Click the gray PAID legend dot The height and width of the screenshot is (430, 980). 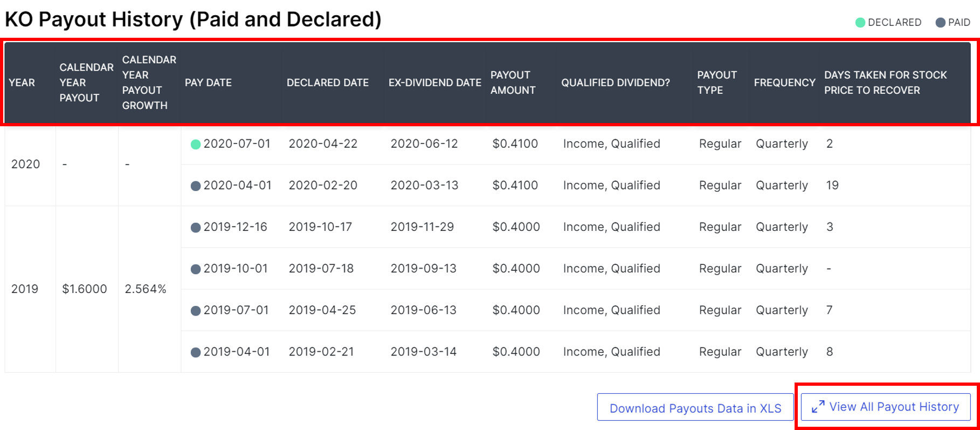[x=940, y=23]
